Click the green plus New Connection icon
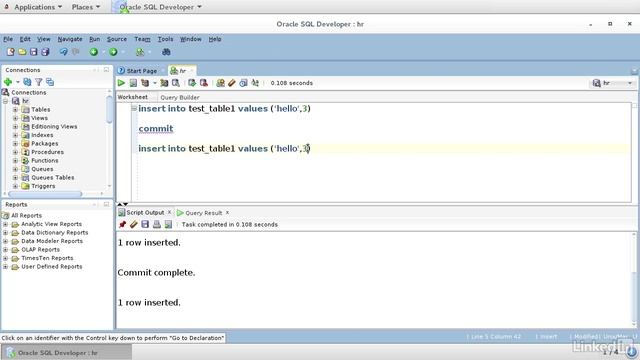640x360 pixels. pos(8,82)
